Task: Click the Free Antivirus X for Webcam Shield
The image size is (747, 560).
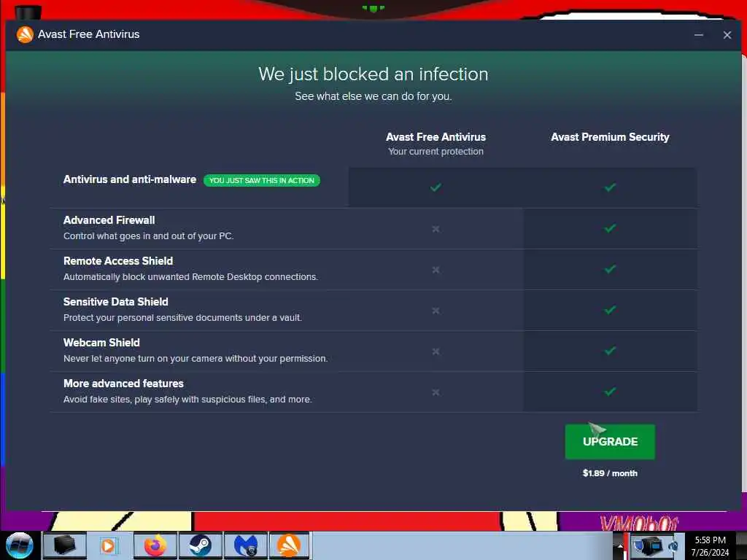Action: coord(436,351)
